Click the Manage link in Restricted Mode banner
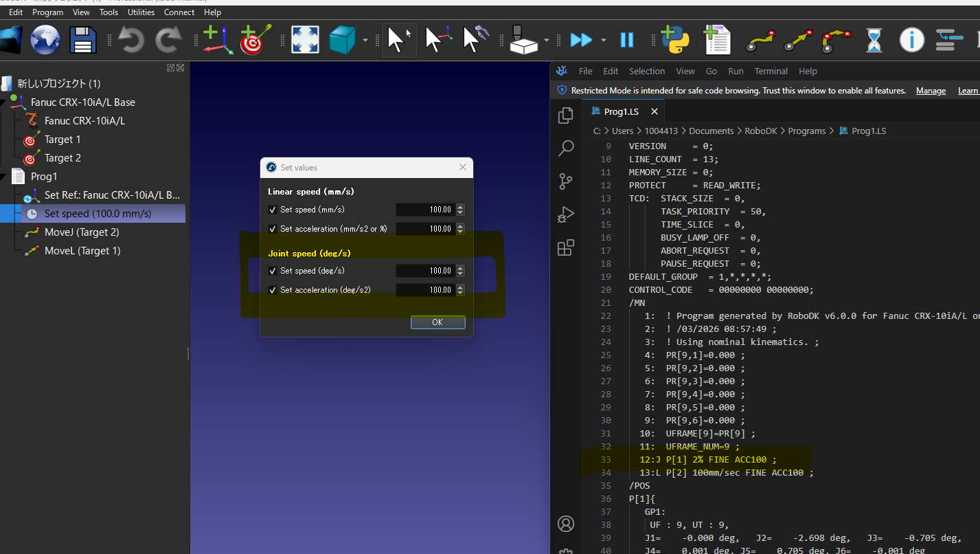Screen dimensions: 980x554 pos(931,91)
